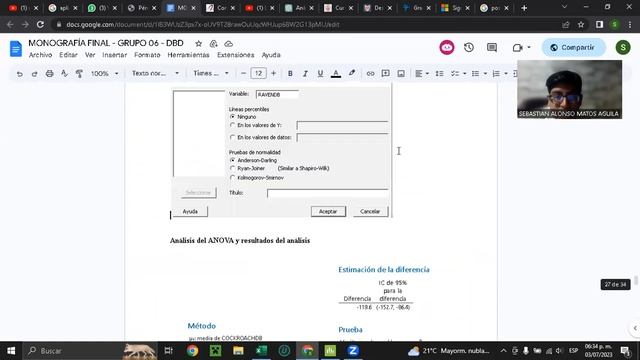The width and height of the screenshot is (640, 360).
Task: Open version history clock icon
Action: (x=469, y=47)
